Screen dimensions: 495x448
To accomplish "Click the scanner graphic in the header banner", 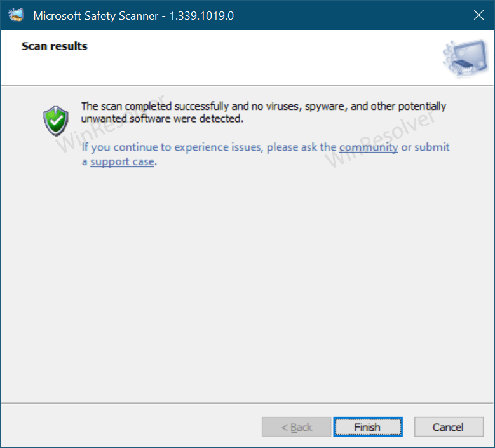I will pyautogui.click(x=465, y=58).
